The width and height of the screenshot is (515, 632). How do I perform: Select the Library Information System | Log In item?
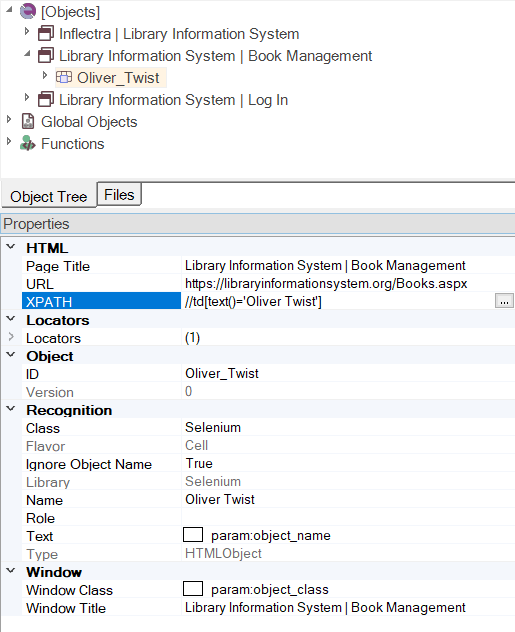click(173, 100)
